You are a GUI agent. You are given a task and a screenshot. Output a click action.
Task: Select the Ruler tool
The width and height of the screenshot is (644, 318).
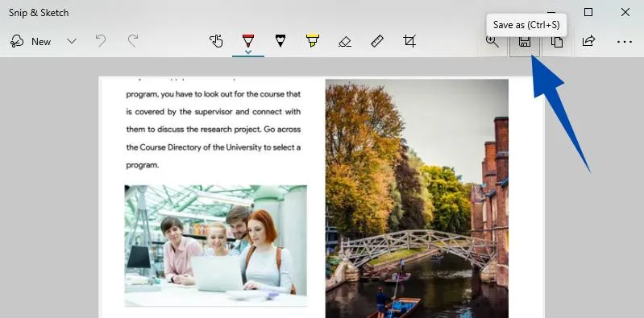[377, 41]
